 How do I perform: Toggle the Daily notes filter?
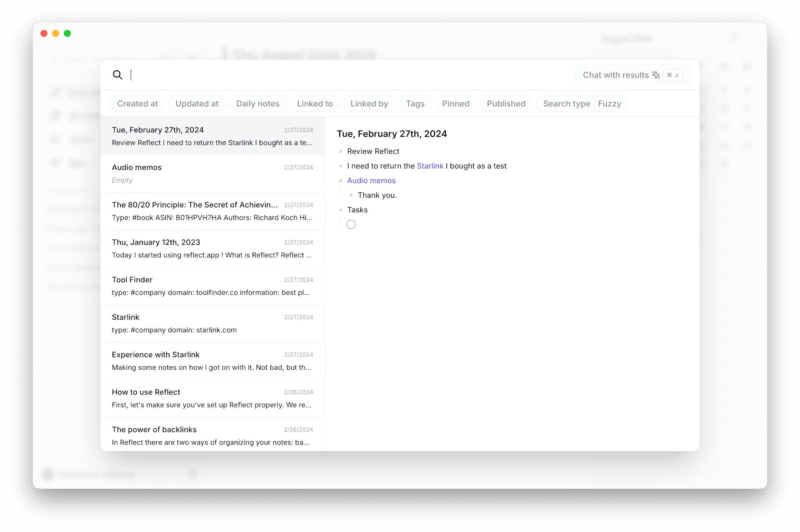(257, 104)
